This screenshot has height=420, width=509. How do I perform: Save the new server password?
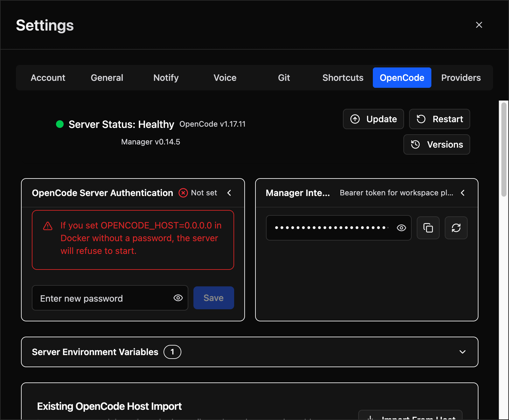click(214, 298)
